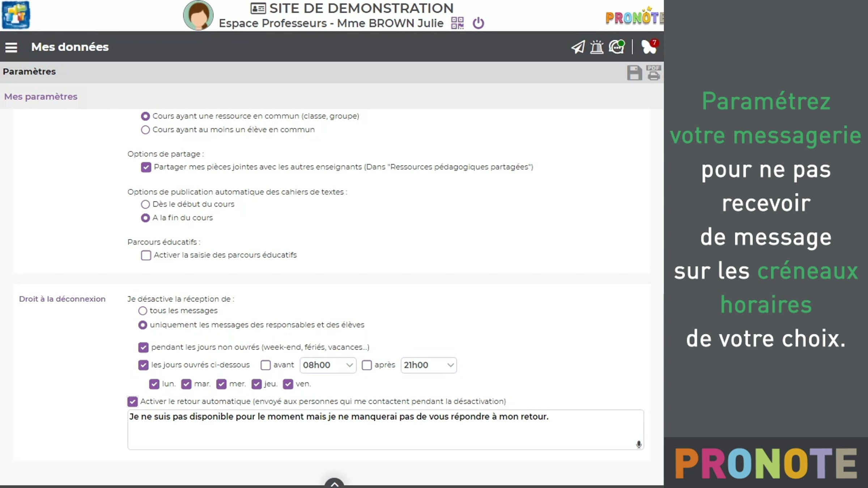Select 'uniquement les messages des responsables' option
The width and height of the screenshot is (868, 488).
(143, 325)
